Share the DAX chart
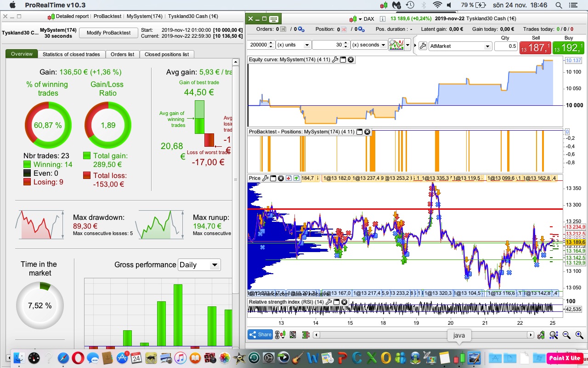This screenshot has height=368, width=588. tap(260, 335)
